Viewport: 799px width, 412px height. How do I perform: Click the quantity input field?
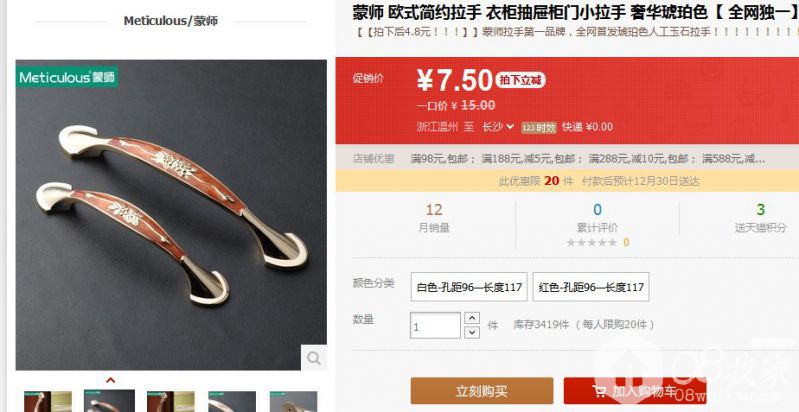pyautogui.click(x=435, y=325)
